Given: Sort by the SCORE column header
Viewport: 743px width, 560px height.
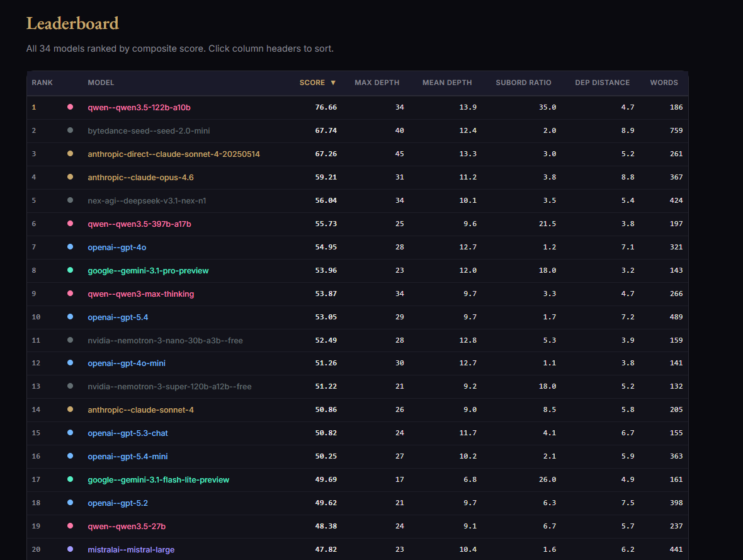Looking at the screenshot, I should 312,83.
